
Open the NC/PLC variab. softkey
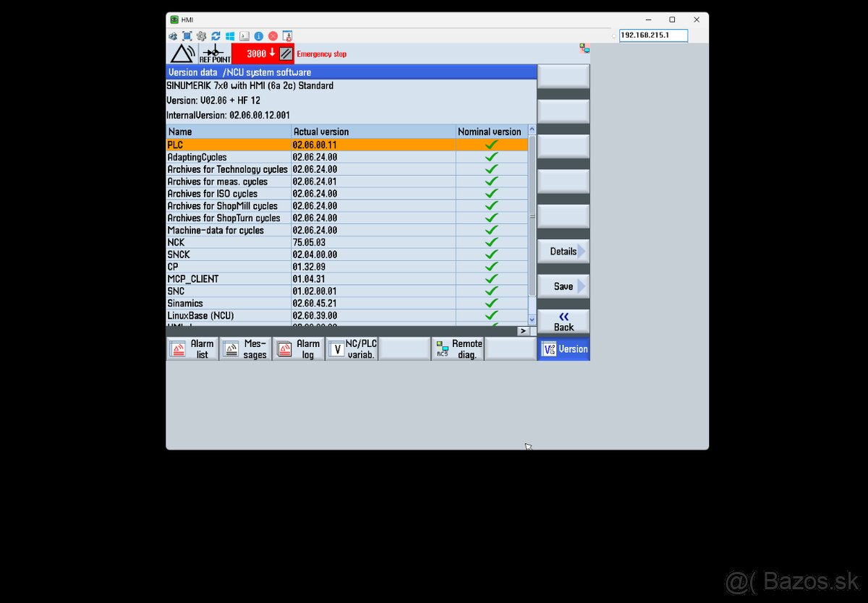[352, 349]
